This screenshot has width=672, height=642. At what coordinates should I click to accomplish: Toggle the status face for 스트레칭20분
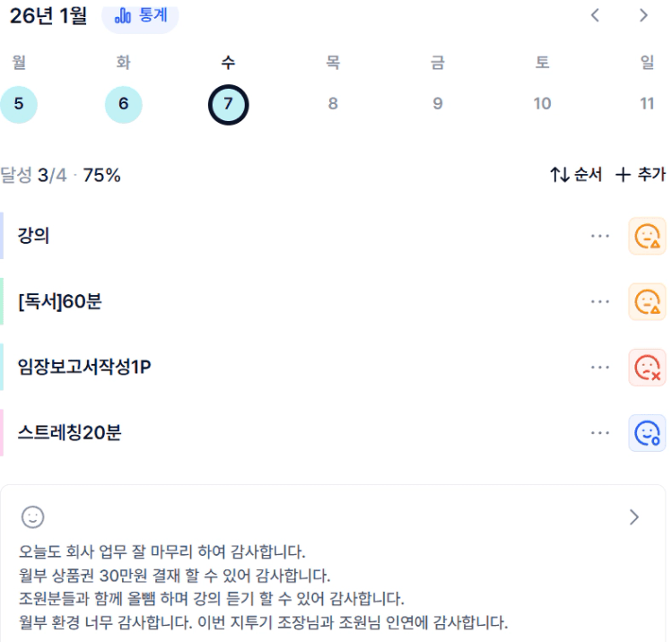coord(647,434)
